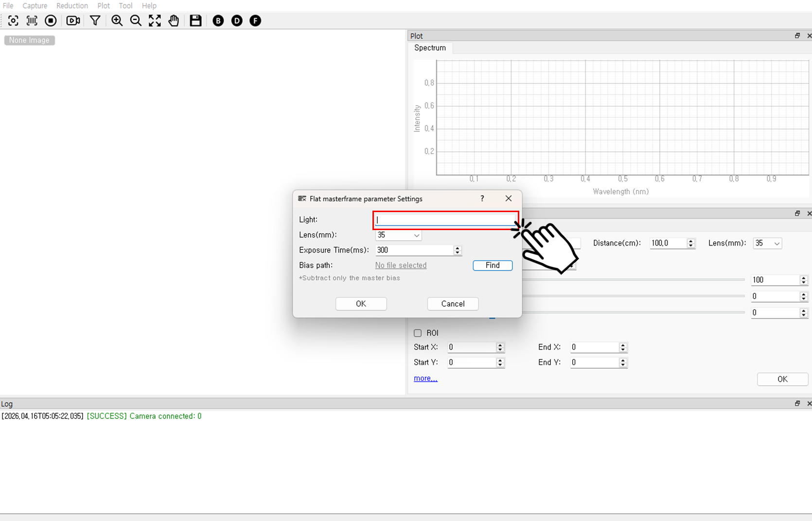Select the Spectrum tab
The width and height of the screenshot is (812, 521).
(430, 48)
